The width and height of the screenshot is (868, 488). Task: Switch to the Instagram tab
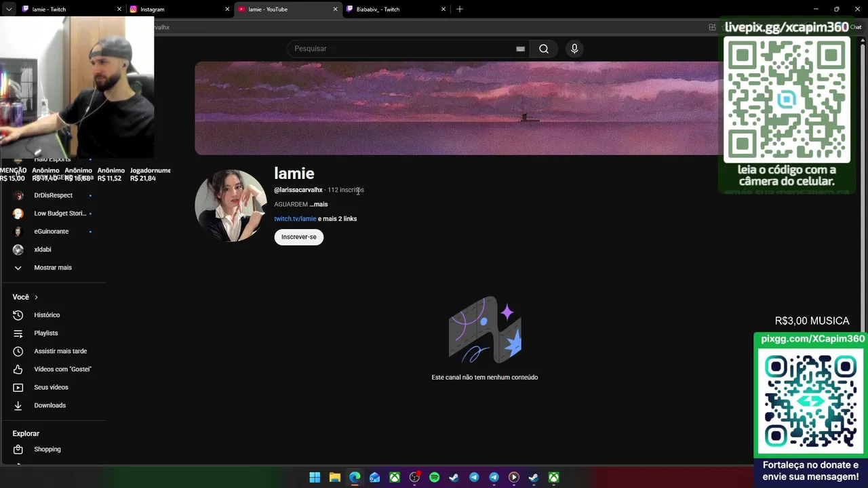click(179, 9)
